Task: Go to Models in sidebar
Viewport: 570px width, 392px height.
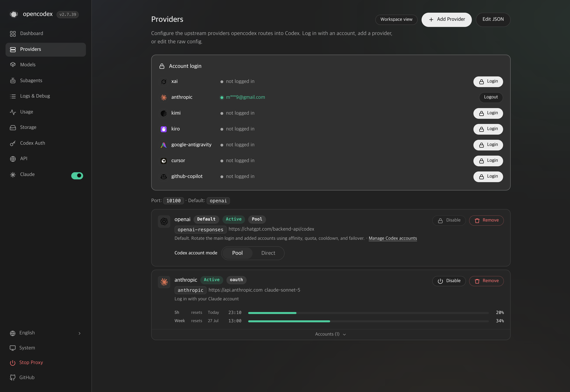Action: pos(46,65)
